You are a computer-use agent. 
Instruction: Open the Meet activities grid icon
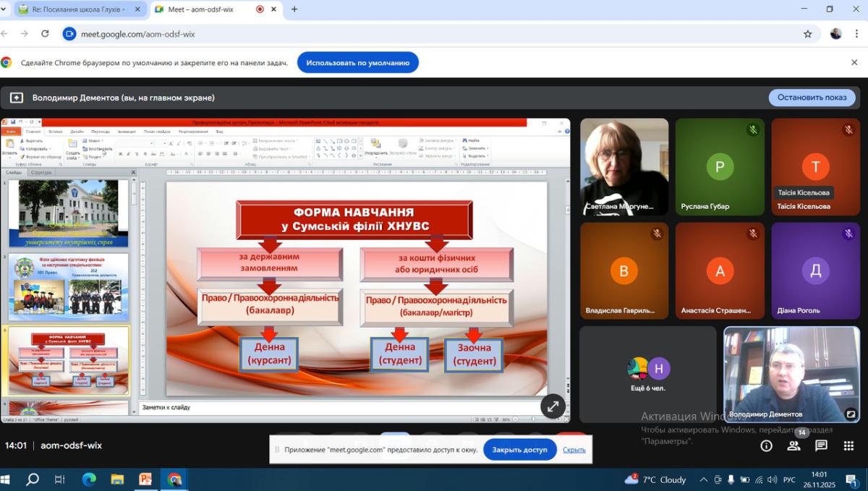coord(848,446)
